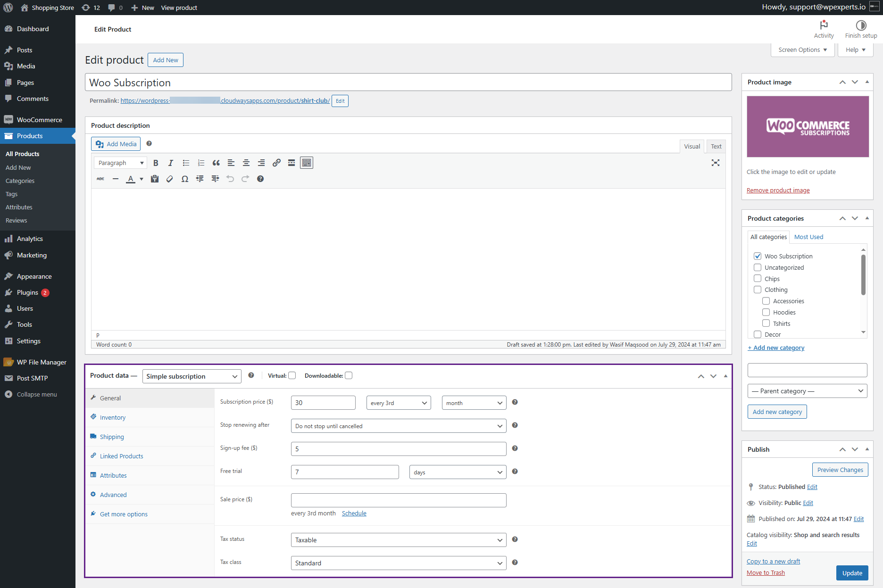Viewport: 883px width, 588px height.
Task: Open the Tax status dropdown
Action: (x=399, y=540)
